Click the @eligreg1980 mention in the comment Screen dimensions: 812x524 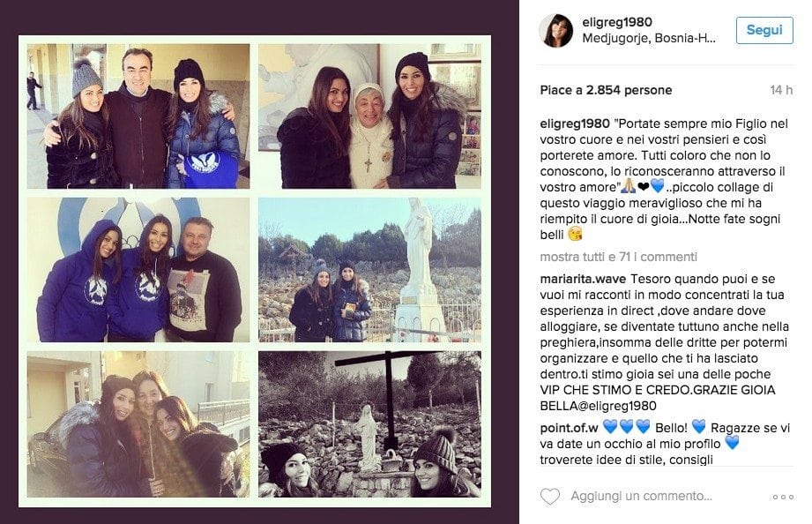617,406
